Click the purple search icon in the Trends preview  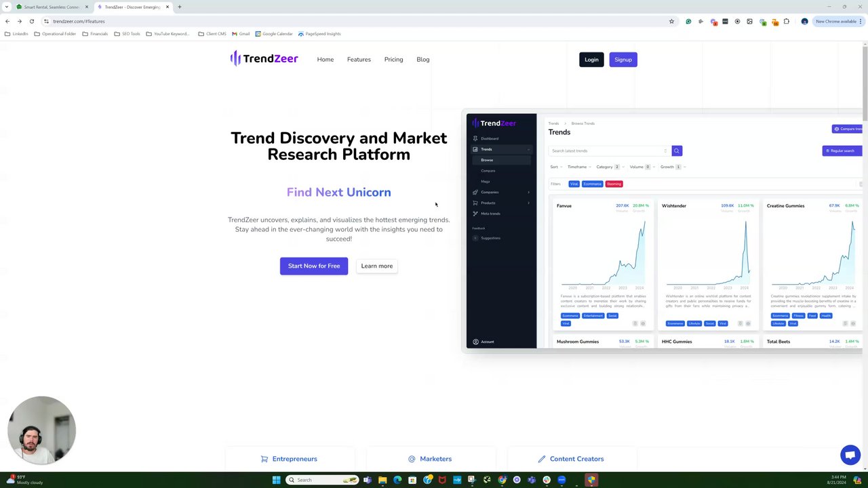676,150
